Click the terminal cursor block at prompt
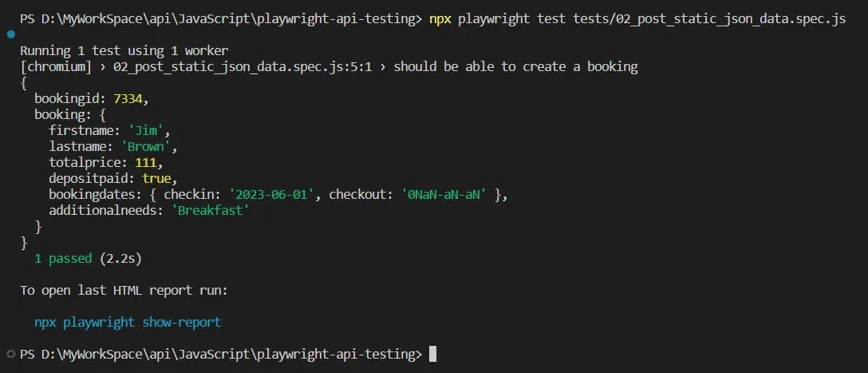Image resolution: width=868 pixels, height=373 pixels. coord(433,354)
